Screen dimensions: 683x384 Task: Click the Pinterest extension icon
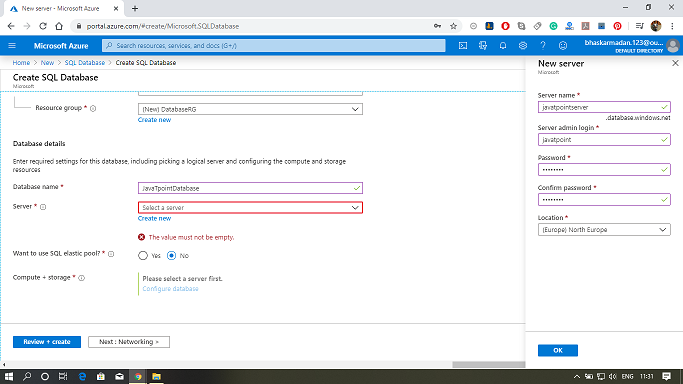pyautogui.click(x=617, y=26)
